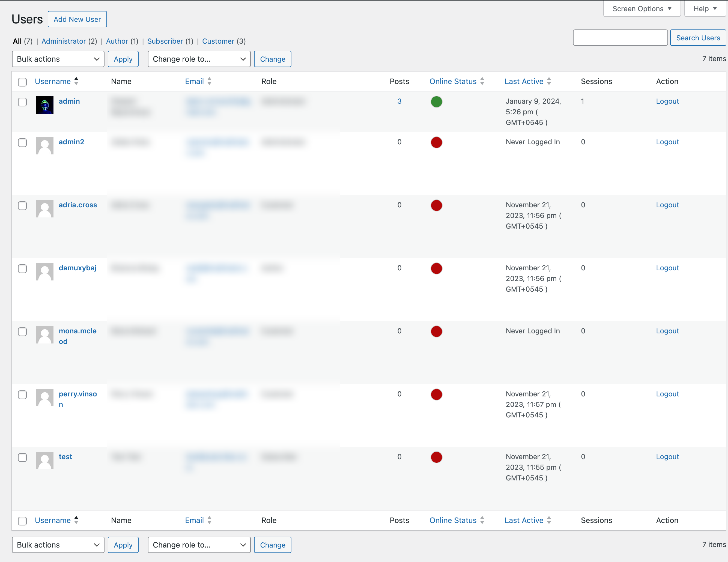The height and width of the screenshot is (562, 728).
Task: Open admin's posts count link 3
Action: [399, 101]
